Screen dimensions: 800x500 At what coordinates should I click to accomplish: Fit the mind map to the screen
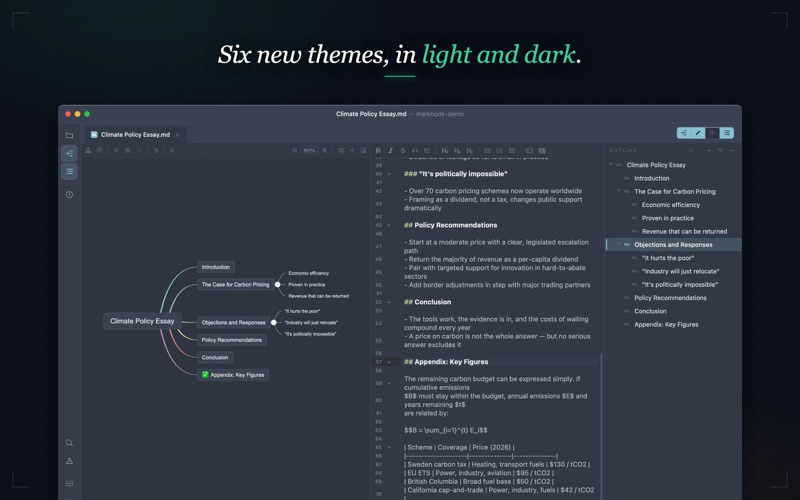(341, 151)
